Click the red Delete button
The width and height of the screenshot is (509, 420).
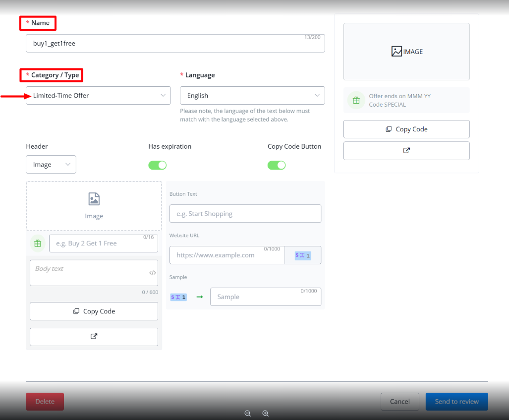[45, 402]
